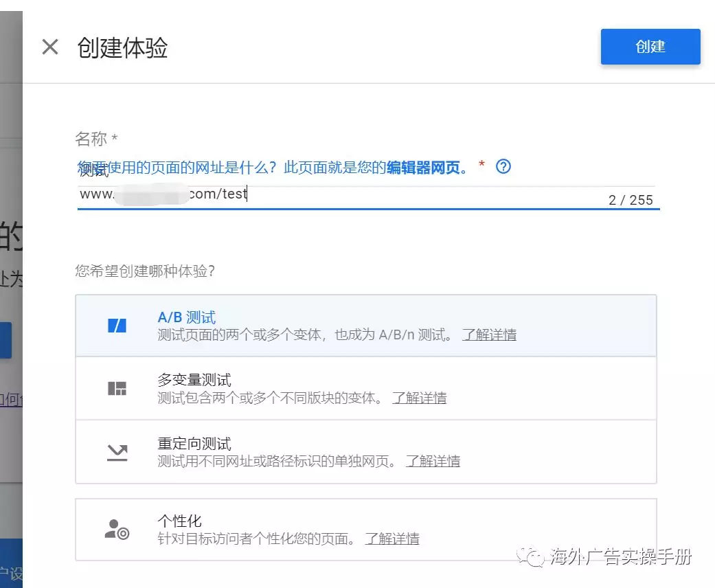Select the A/B 测试 experience type
The image size is (715, 588).
187,317
